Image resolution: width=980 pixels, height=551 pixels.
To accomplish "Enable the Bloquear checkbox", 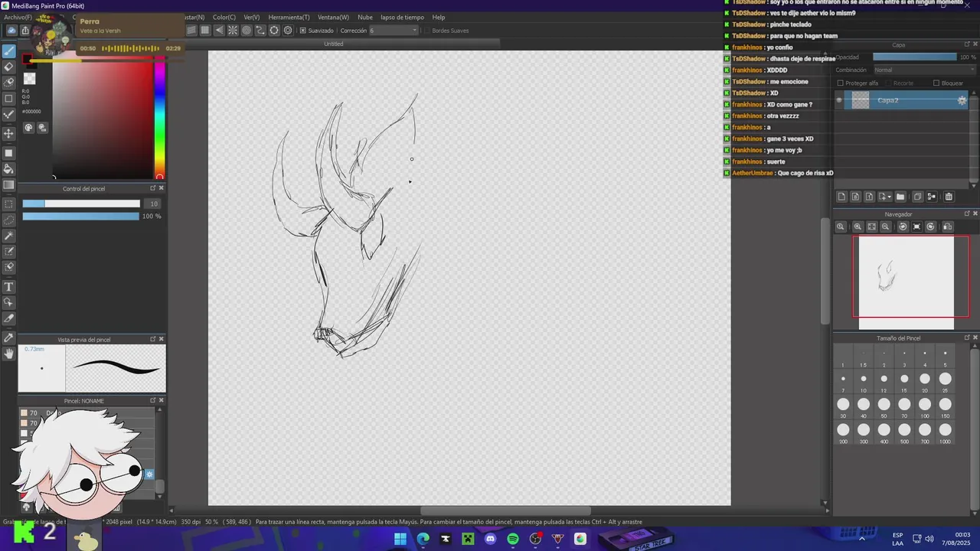I will (936, 83).
